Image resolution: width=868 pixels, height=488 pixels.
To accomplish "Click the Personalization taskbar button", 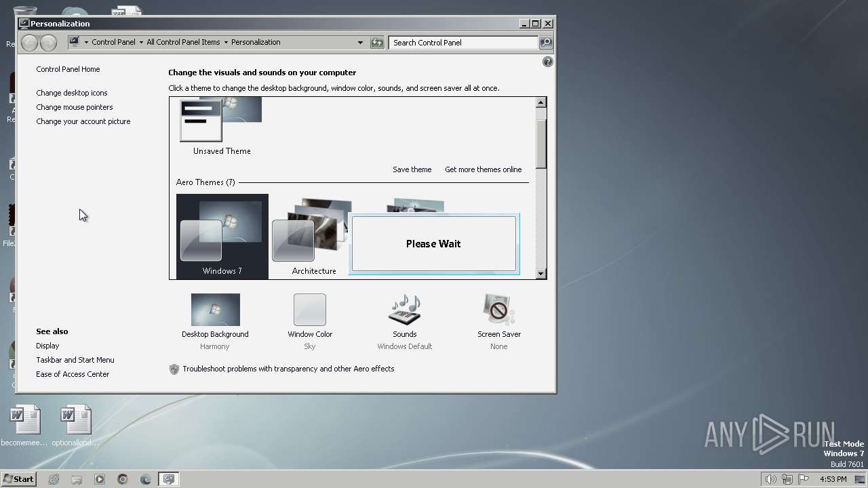I will point(169,479).
